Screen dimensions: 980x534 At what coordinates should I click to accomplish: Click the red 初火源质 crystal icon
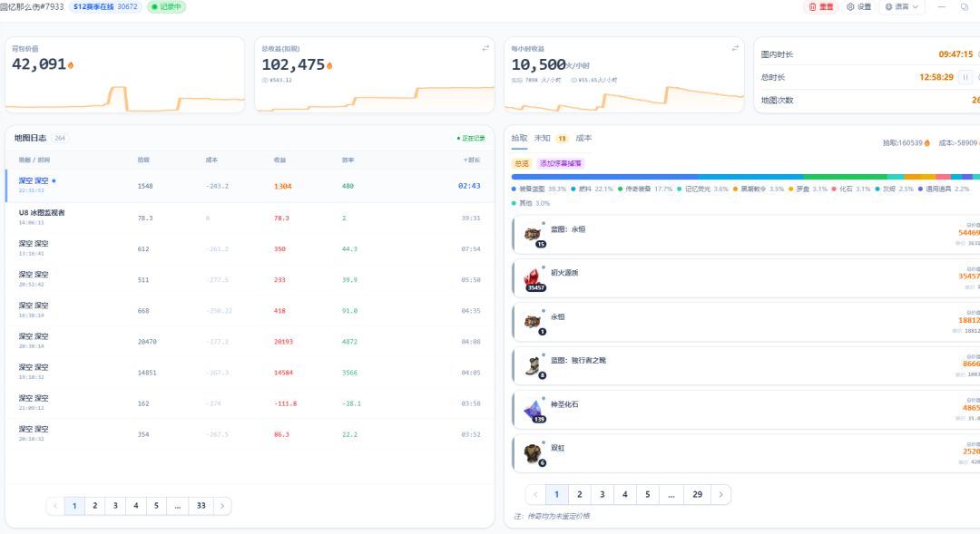[533, 278]
